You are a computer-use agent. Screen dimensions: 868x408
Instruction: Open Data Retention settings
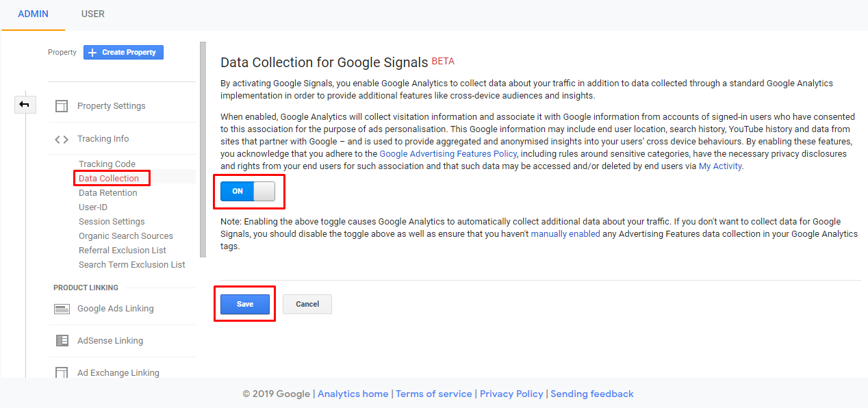pos(108,193)
